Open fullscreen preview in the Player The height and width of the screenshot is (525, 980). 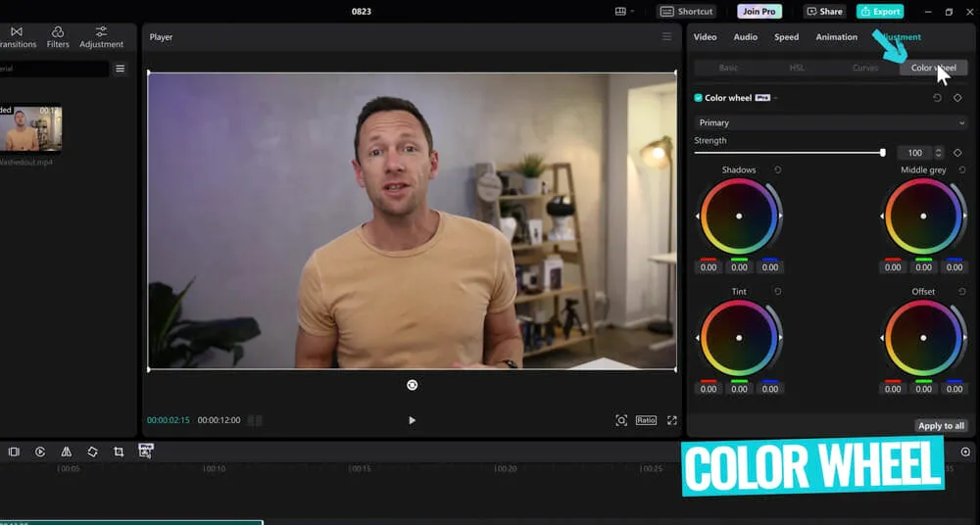(672, 420)
